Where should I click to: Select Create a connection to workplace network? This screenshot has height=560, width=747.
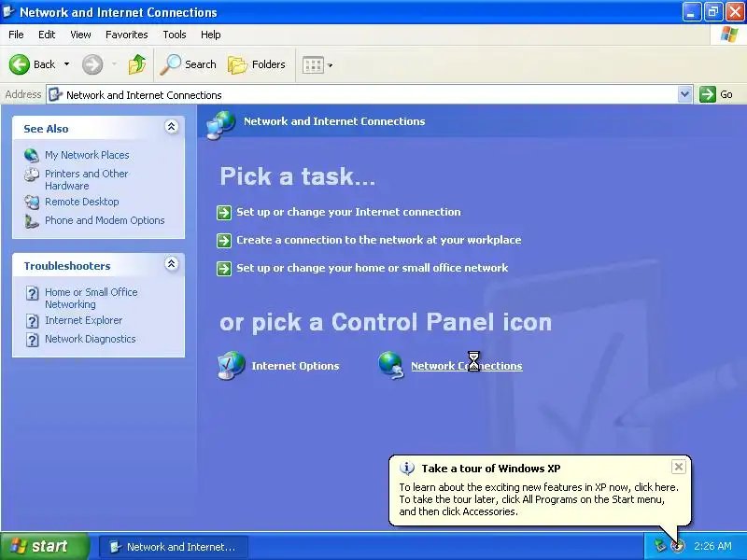379,240
